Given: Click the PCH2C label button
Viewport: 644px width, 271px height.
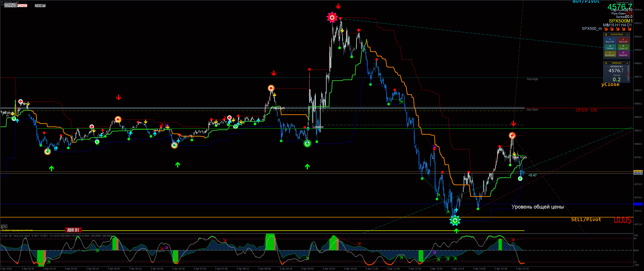Looking at the screenshot, I should [22, 6].
